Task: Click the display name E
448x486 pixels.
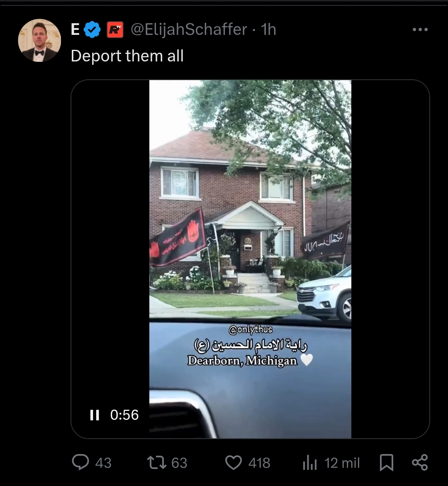Action: tap(75, 30)
